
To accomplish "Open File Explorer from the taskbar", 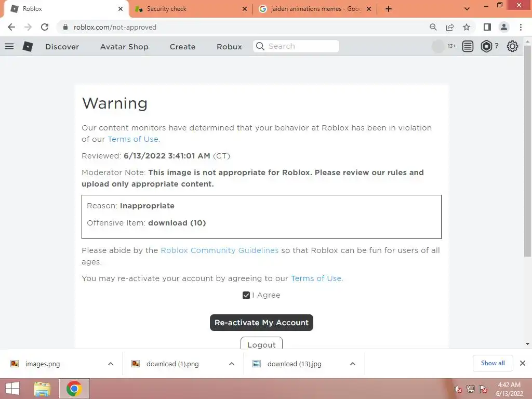I will tap(42, 389).
